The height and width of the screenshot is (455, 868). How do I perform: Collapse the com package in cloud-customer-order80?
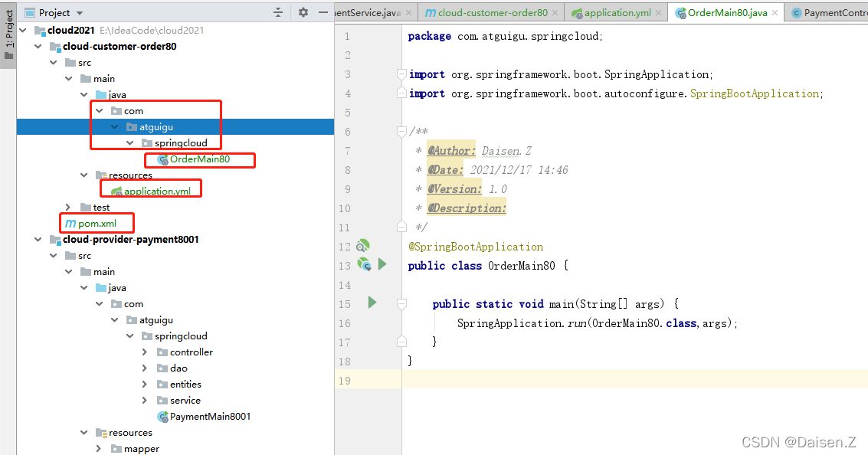point(100,111)
